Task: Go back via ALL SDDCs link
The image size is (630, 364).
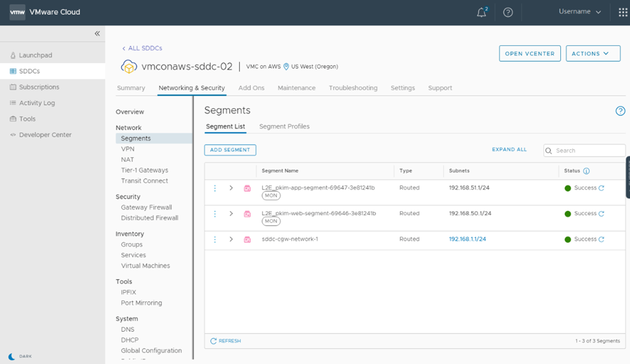Action: (x=142, y=48)
